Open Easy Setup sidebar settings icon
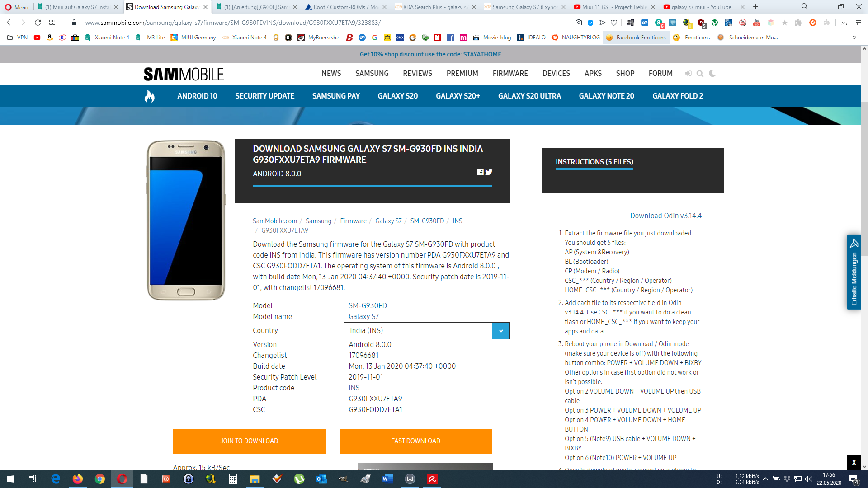Viewport: 868px width, 488px height. pyautogui.click(x=858, y=23)
